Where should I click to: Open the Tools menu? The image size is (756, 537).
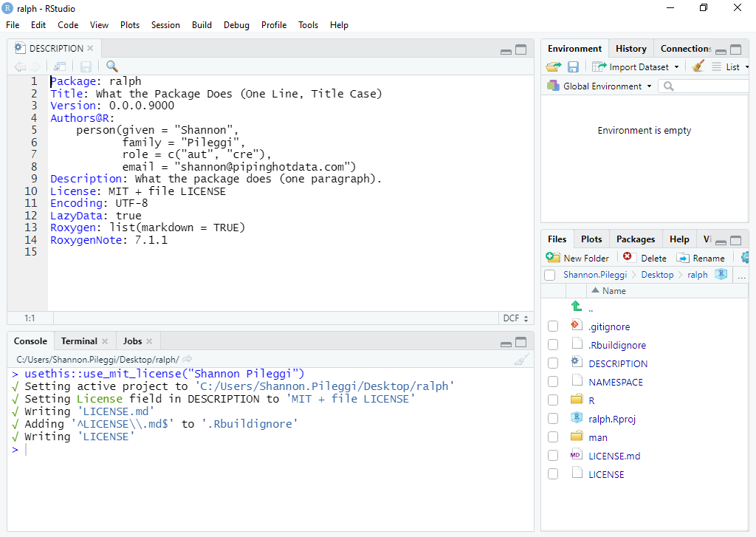coord(308,25)
